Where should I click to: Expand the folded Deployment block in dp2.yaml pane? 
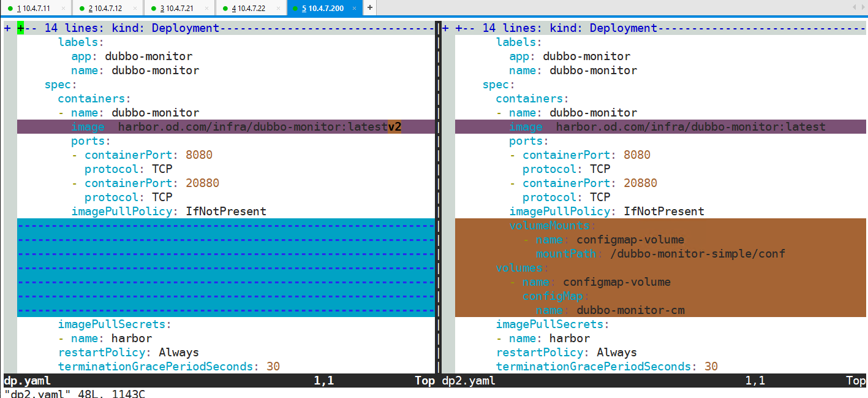(x=570, y=28)
